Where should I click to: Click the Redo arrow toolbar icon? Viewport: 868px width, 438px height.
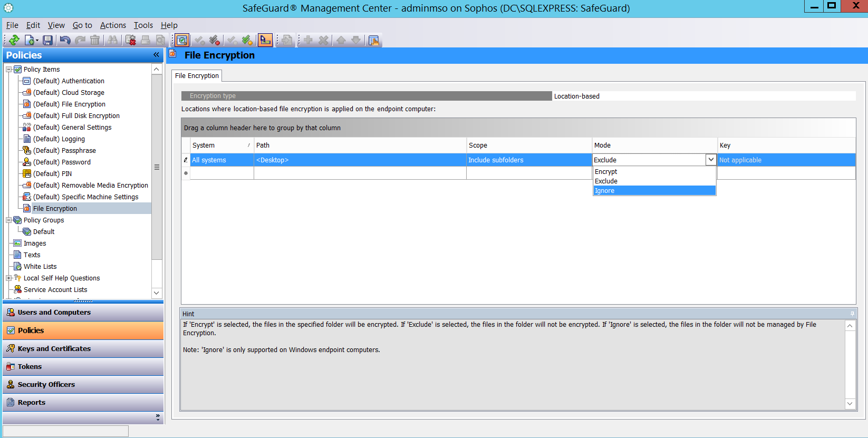80,40
